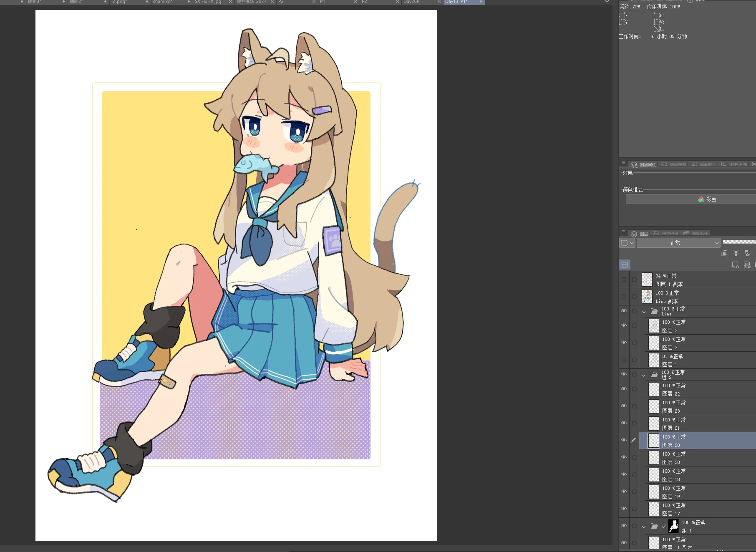Hide the Line folder
The width and height of the screenshot is (756, 552).
624,311
